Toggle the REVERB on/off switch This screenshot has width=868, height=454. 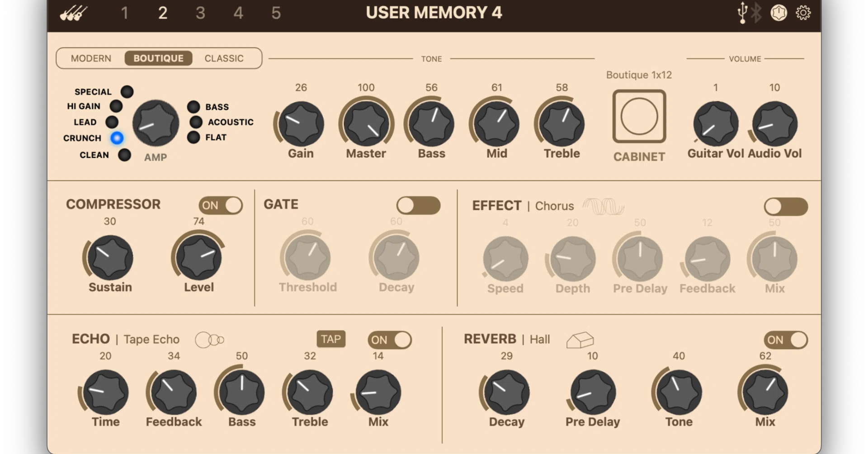[786, 340]
